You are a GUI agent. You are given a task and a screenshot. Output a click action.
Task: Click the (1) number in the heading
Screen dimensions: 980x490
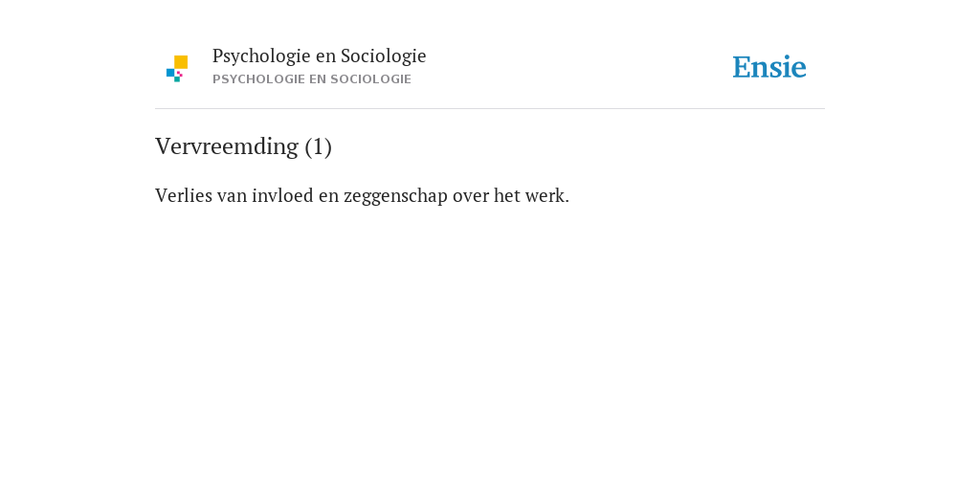[x=318, y=146]
